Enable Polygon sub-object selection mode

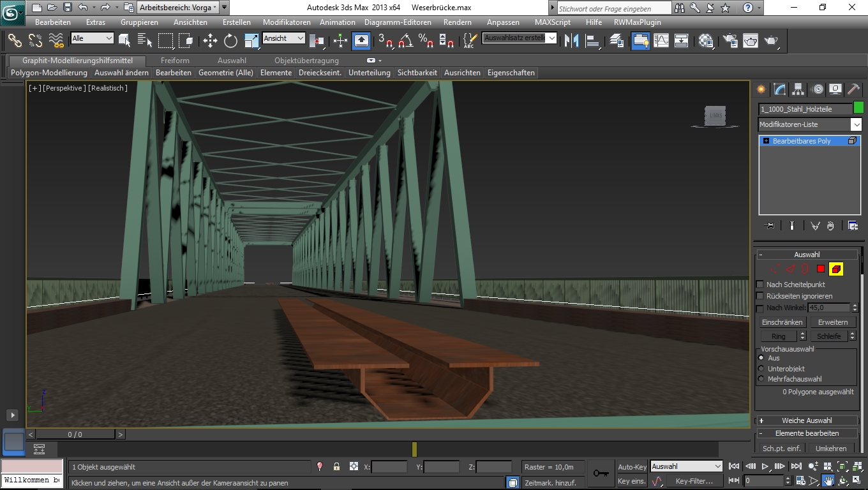[821, 269]
